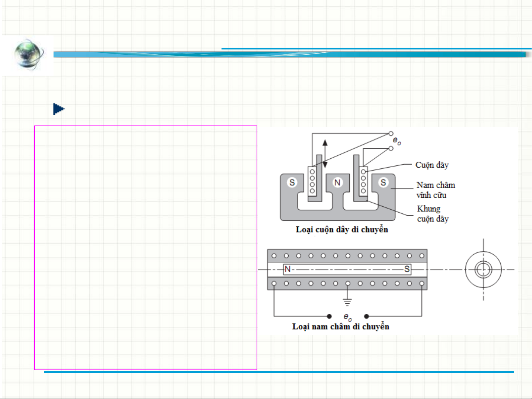This screenshot has height=399, width=532.
Task: Click the ground symbol under the coil
Action: click(x=347, y=302)
